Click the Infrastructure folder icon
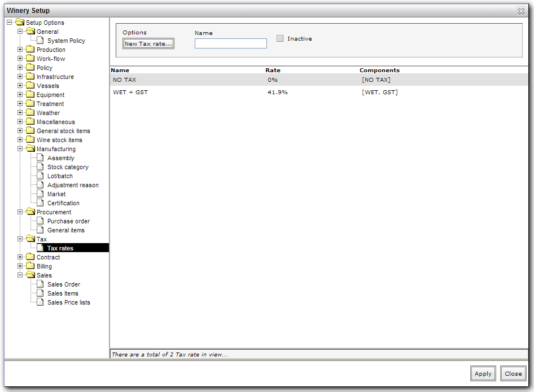The image size is (534, 392). 30,77
